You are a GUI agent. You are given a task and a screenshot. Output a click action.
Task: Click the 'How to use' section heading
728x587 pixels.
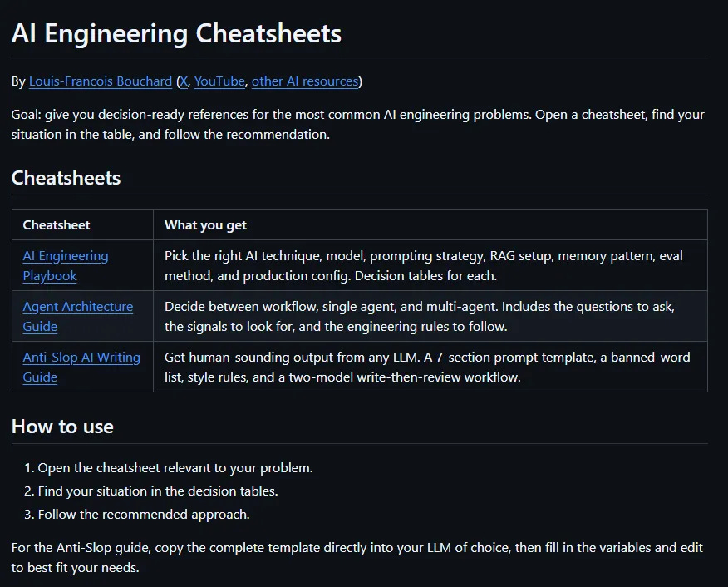[x=62, y=427]
